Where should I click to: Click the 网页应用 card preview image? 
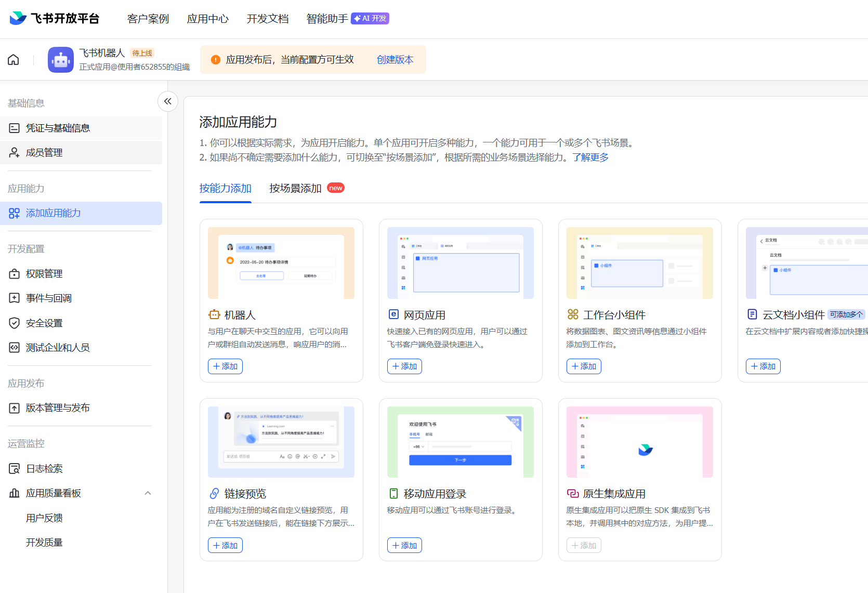click(x=461, y=263)
